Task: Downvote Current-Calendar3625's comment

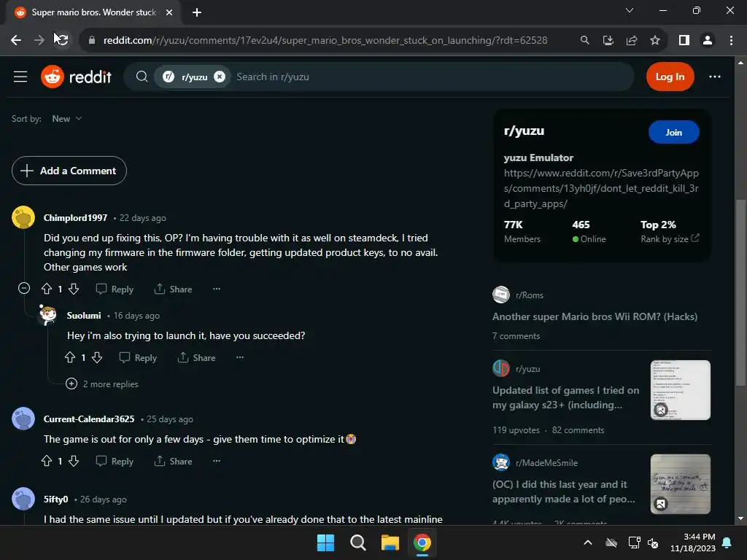Action: [74, 461]
